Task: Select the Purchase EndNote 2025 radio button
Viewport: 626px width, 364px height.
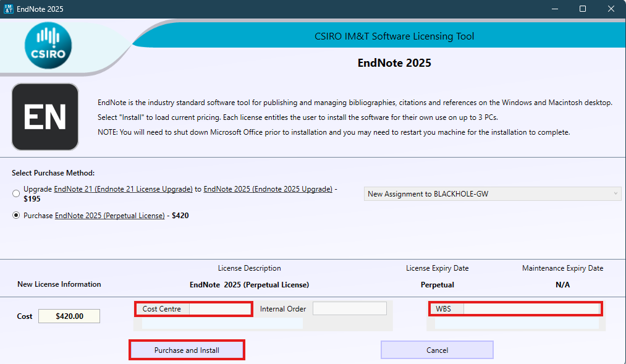Action: tap(16, 216)
